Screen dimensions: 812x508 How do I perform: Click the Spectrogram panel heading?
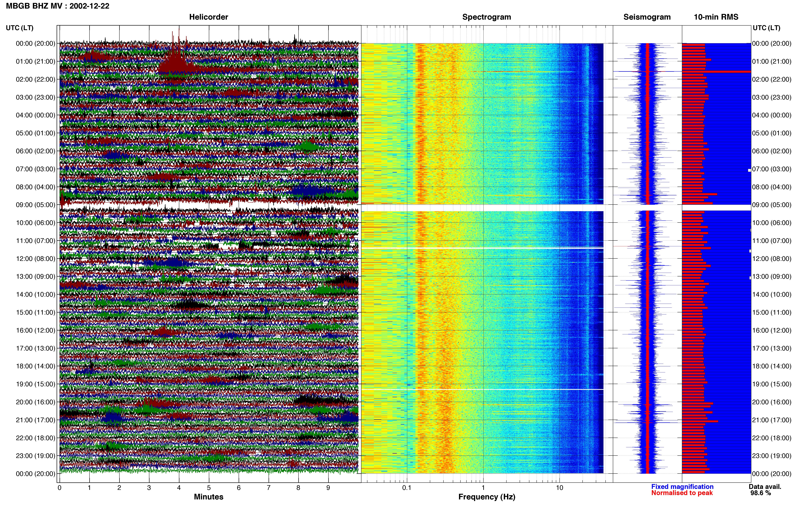487,17
